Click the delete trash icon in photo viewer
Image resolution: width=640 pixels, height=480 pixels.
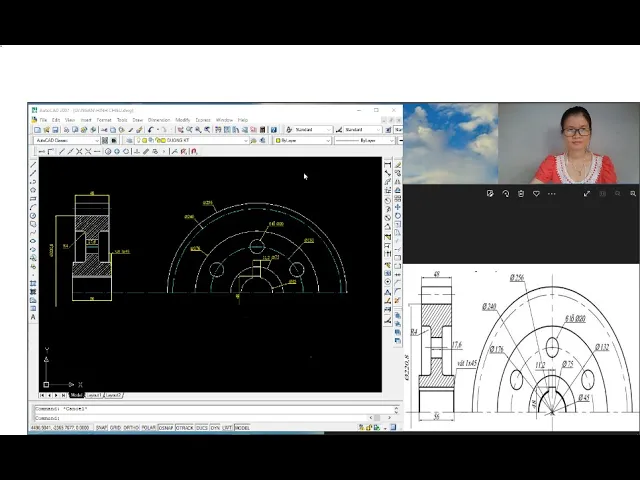coord(521,193)
